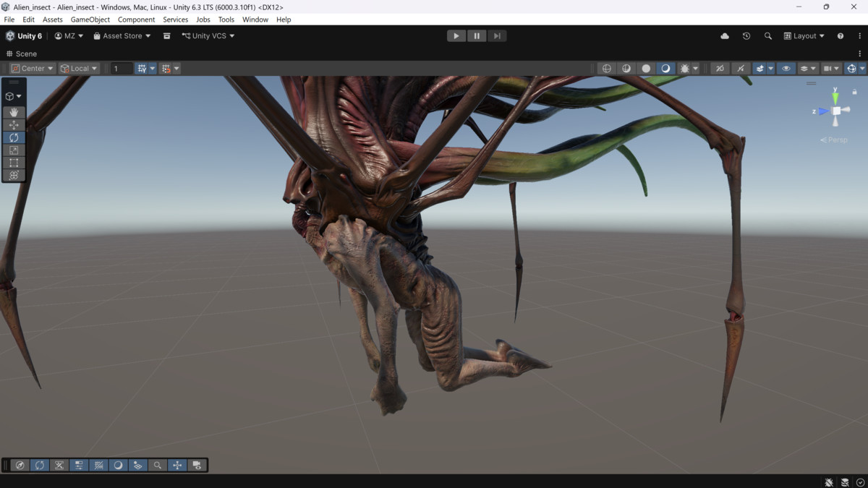Image resolution: width=868 pixels, height=488 pixels.
Task: Select the Scale tool
Action: coord(14,150)
